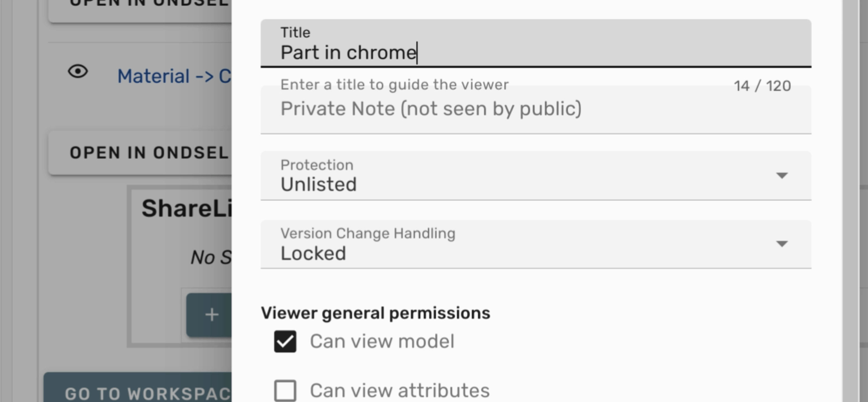This screenshot has width=868, height=402.
Task: Click the eye icon beside the Material link
Action: coord(78,71)
